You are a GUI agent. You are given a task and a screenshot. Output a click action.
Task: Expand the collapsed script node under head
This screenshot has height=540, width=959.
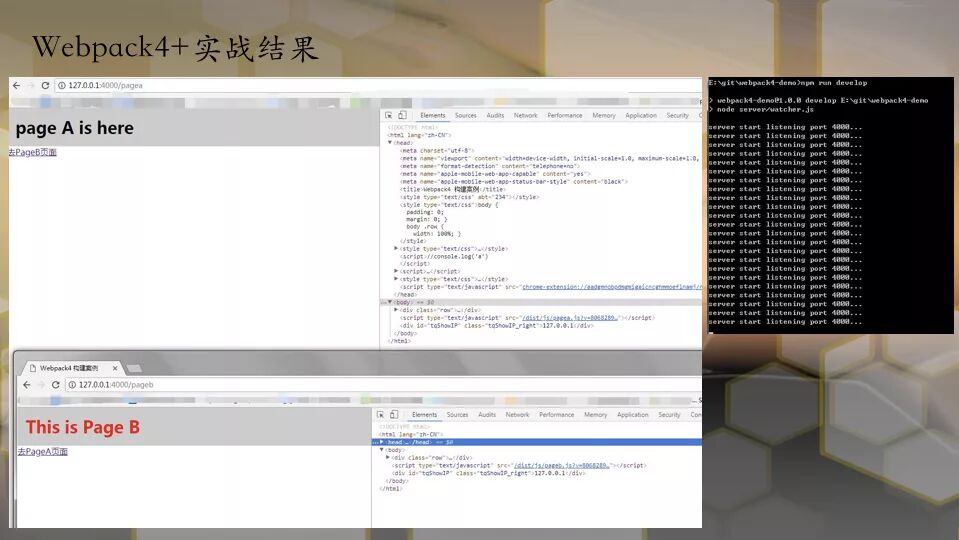pos(396,271)
